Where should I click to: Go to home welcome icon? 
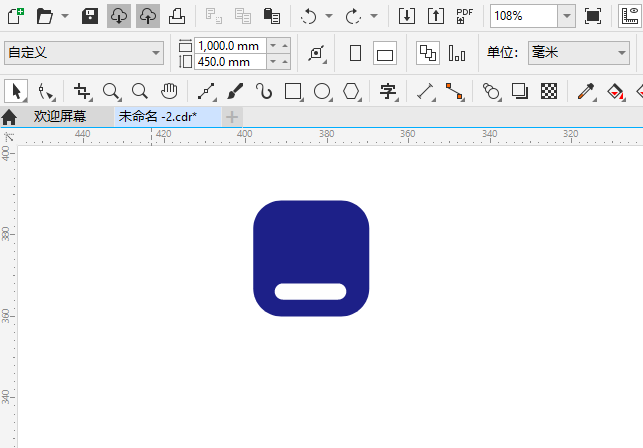[9, 117]
